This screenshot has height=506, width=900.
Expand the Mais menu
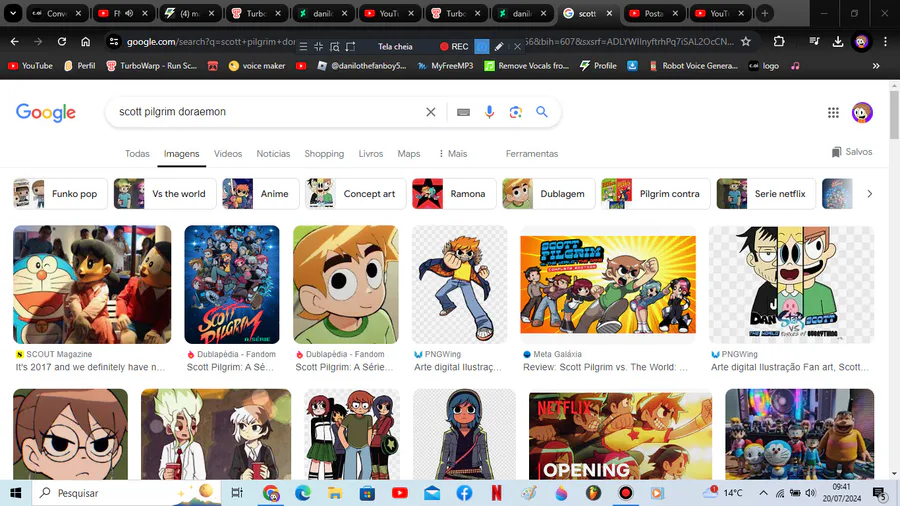(453, 154)
